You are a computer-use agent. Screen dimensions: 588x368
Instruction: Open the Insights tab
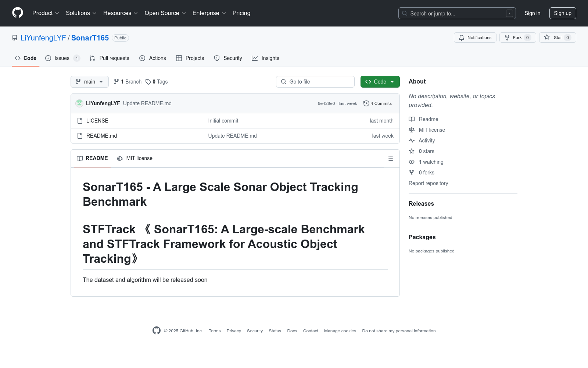[265, 58]
